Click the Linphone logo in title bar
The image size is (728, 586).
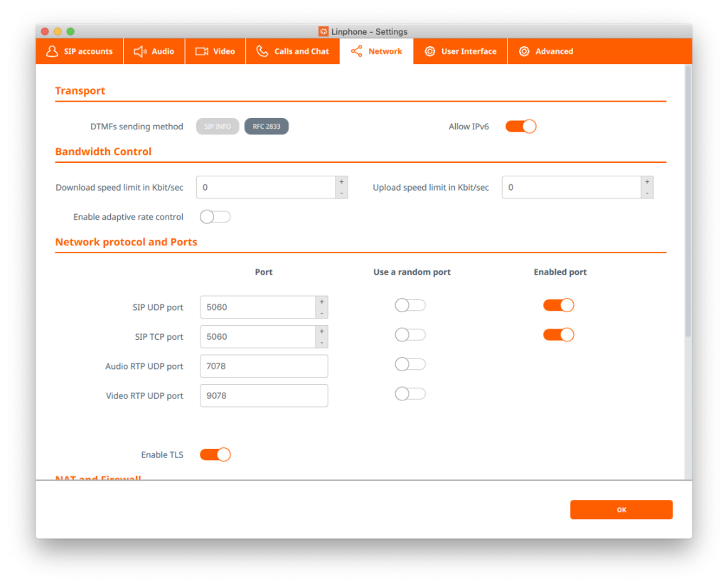click(x=323, y=31)
